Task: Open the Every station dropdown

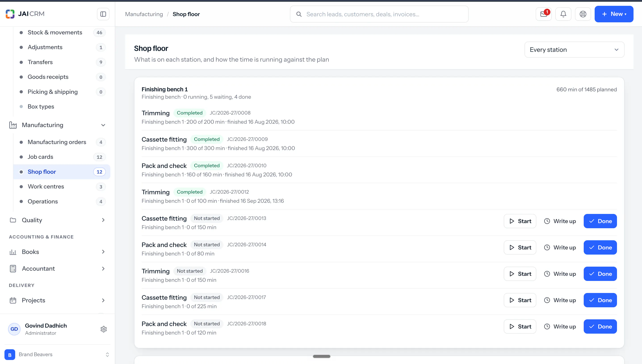Action: 574,50
